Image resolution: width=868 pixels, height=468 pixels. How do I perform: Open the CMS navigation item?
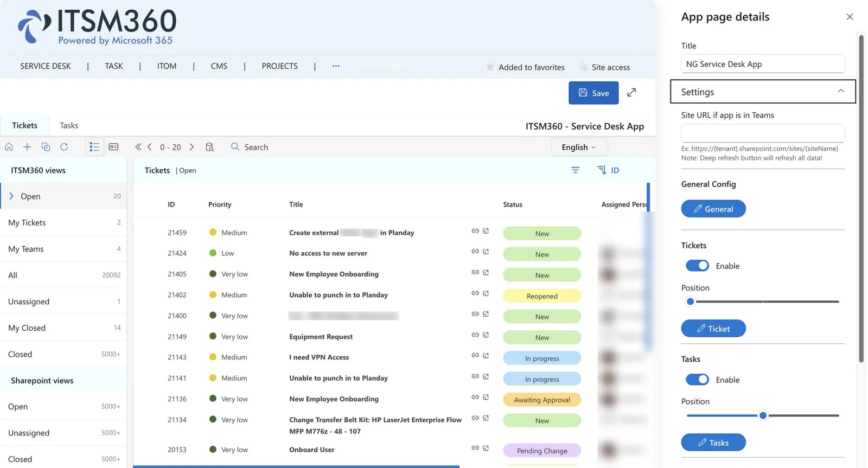[x=219, y=66]
